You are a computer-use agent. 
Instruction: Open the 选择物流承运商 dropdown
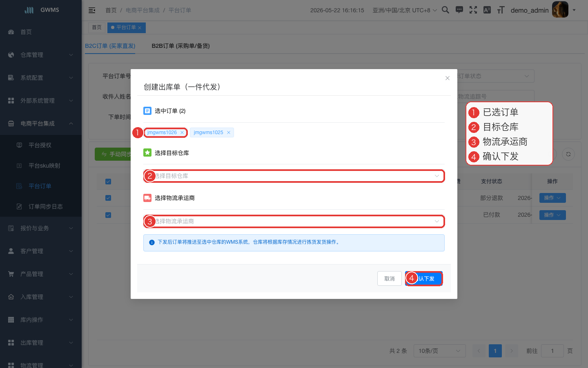[x=294, y=221]
